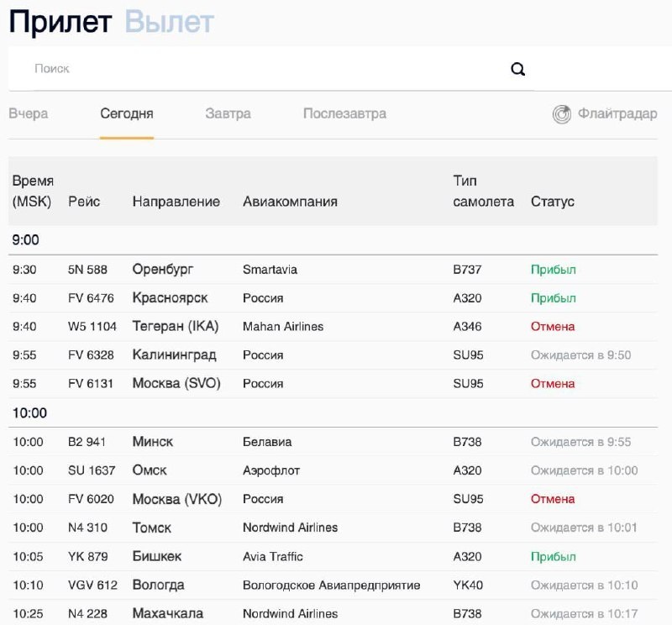Click Avia Traffic airline name
Image resolution: width=672 pixels, height=625 pixels.
pos(272,557)
